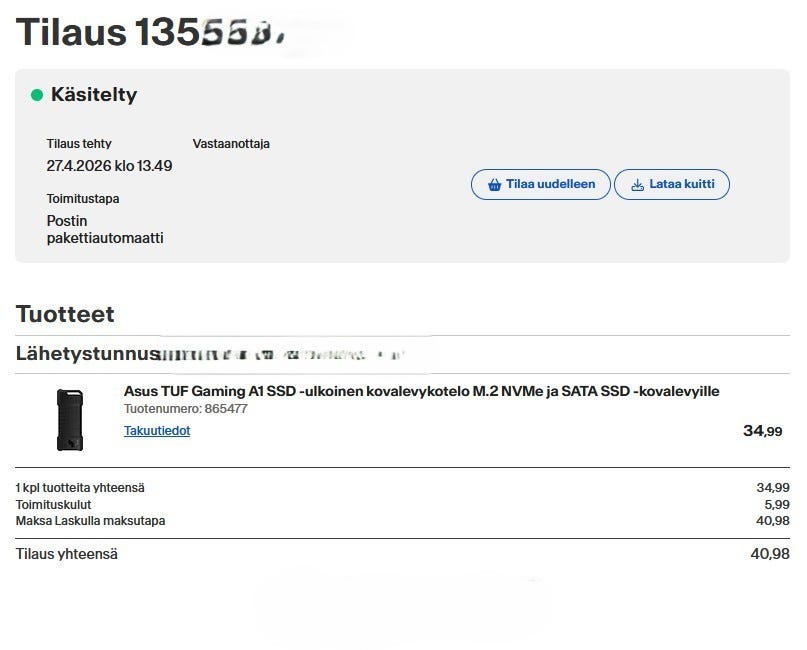Open the Takuutiedot warranty link
This screenshot has height=650, width=807.
[157, 431]
